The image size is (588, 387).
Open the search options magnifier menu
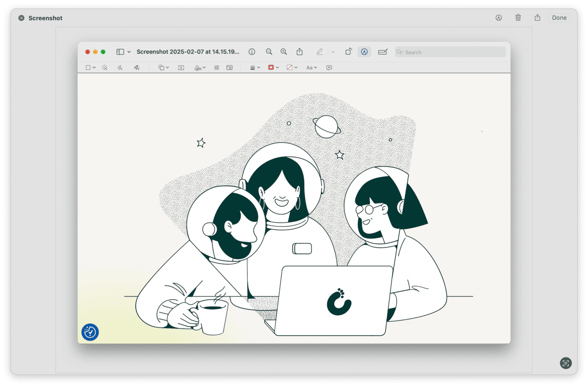pyautogui.click(x=400, y=52)
